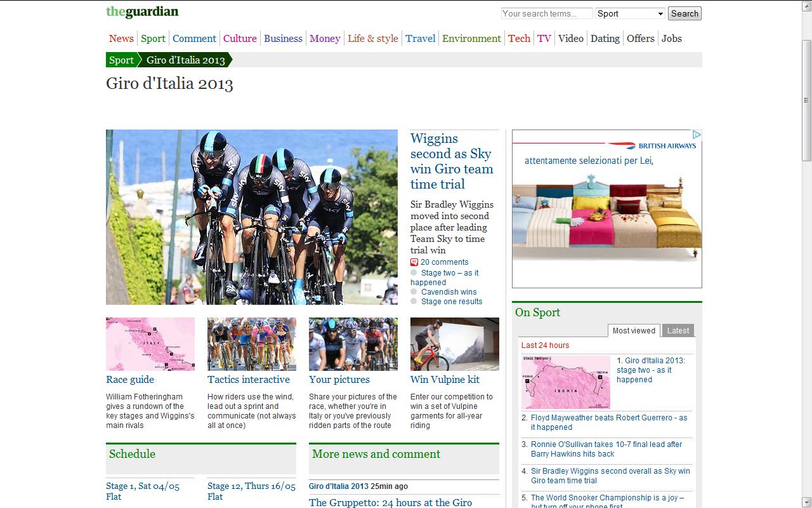The image size is (812, 508).
Task: Open the Win Vulpine kit link
Action: click(x=445, y=380)
